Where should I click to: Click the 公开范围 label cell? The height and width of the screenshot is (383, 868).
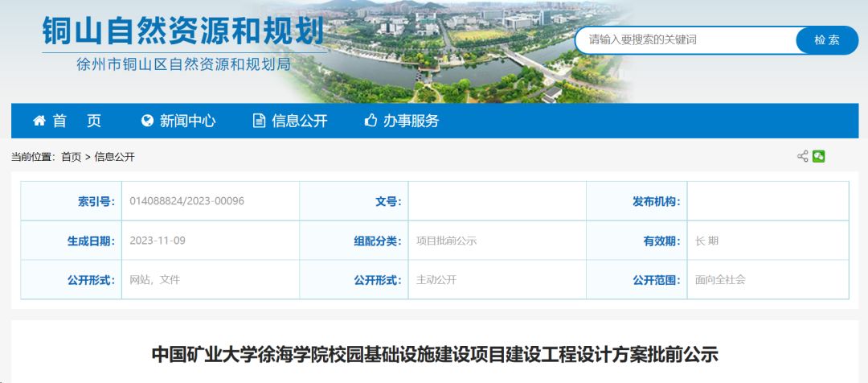coord(637,280)
